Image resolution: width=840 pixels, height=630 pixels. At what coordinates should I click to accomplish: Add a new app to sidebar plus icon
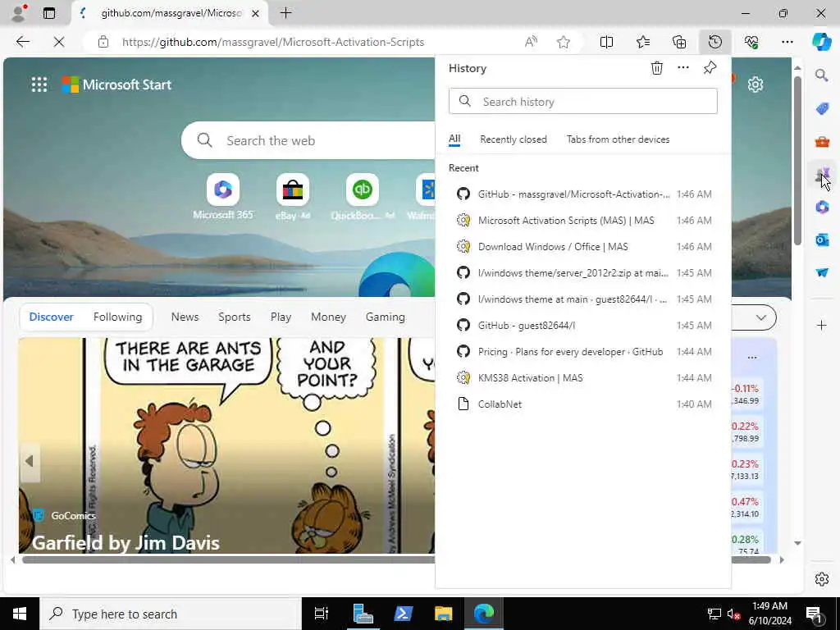[822, 325]
